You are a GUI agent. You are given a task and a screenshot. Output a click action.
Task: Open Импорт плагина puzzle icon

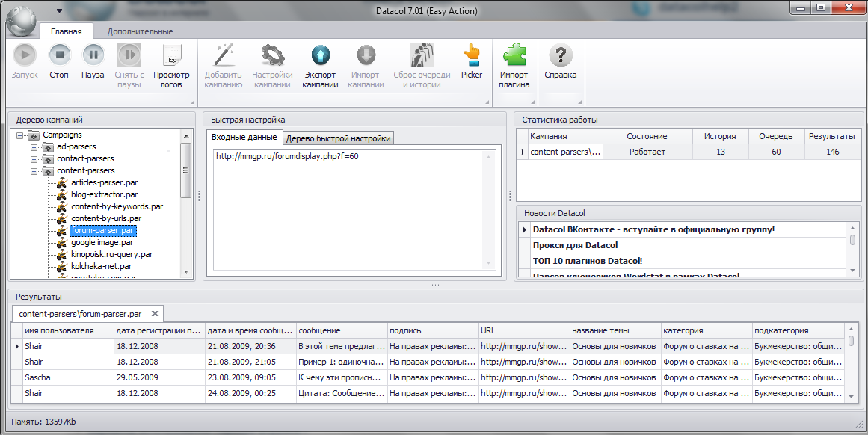click(514, 55)
